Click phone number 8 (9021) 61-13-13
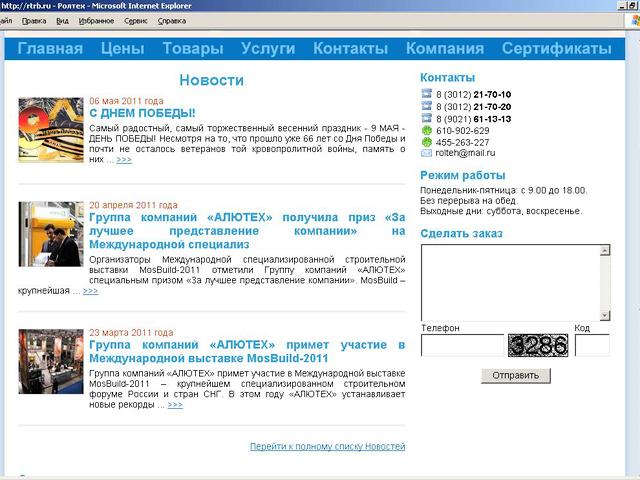The width and height of the screenshot is (640, 480). 473,119
